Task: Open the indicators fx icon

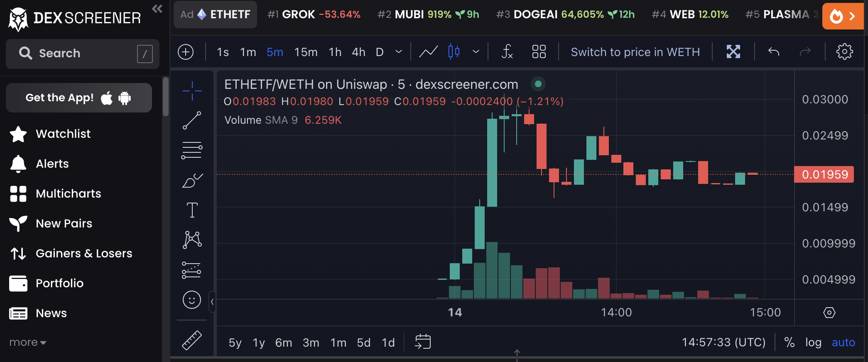Action: click(507, 52)
